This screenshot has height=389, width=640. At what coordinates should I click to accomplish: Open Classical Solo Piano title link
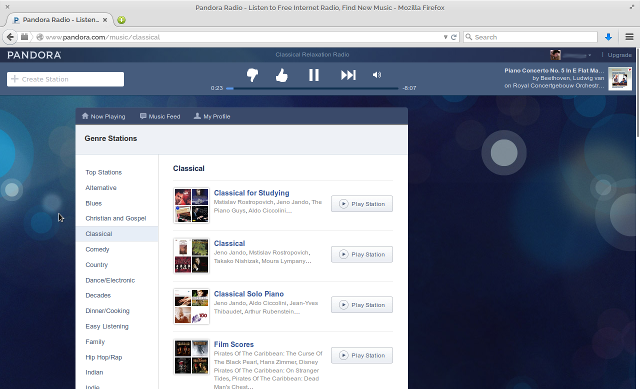249,294
